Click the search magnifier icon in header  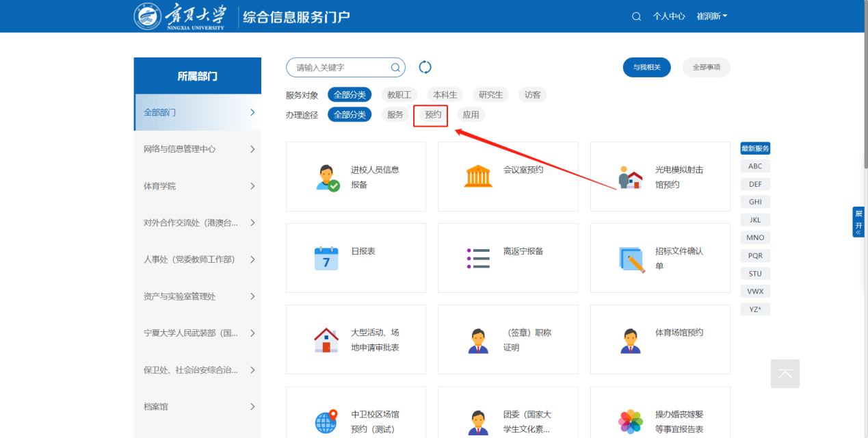(636, 16)
